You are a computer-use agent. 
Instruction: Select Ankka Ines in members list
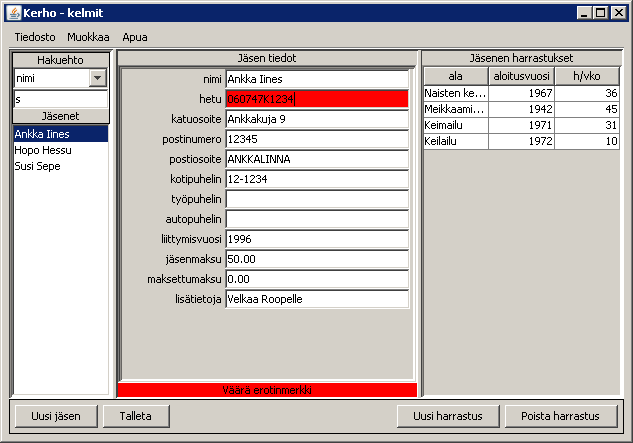point(41,133)
